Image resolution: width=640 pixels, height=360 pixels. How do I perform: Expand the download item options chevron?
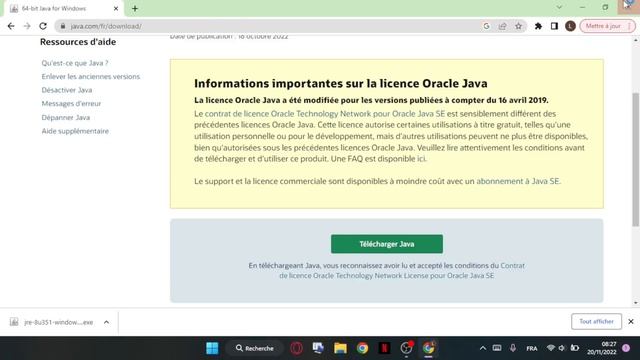click(107, 322)
